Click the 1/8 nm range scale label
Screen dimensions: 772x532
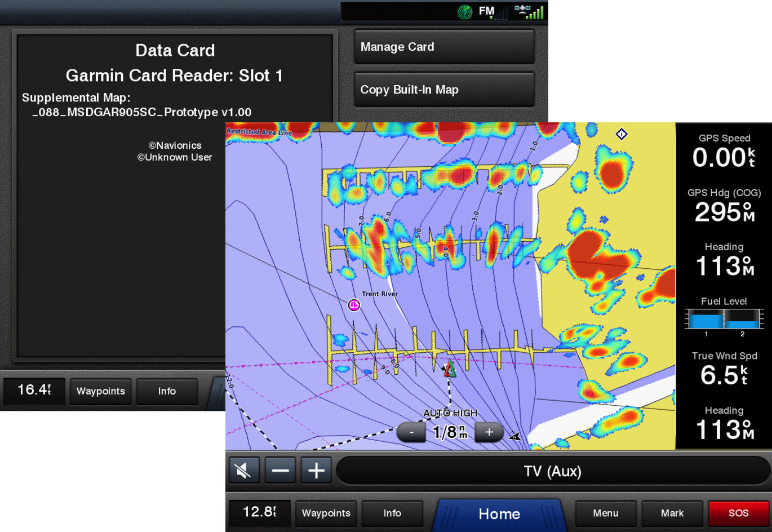[x=450, y=432]
